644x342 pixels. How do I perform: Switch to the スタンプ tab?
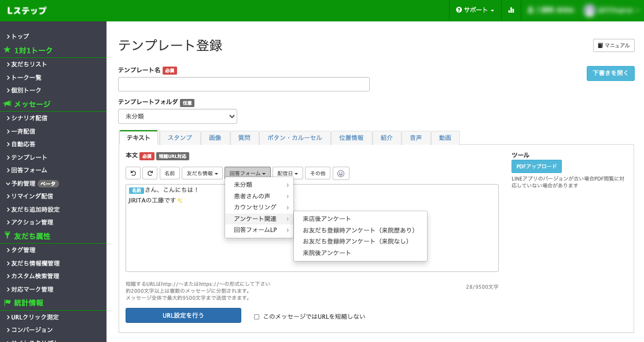tap(179, 137)
